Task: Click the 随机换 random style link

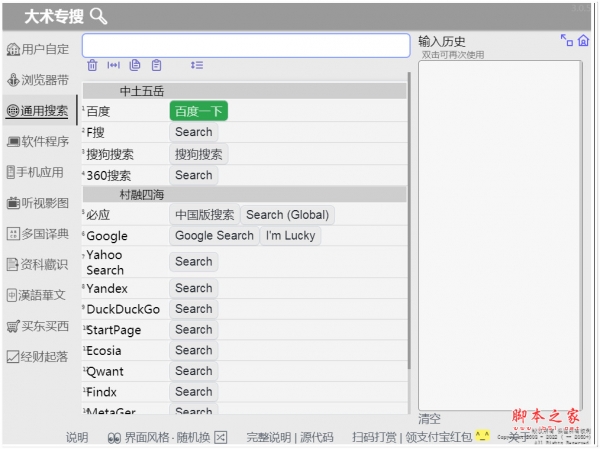Action: click(x=193, y=437)
